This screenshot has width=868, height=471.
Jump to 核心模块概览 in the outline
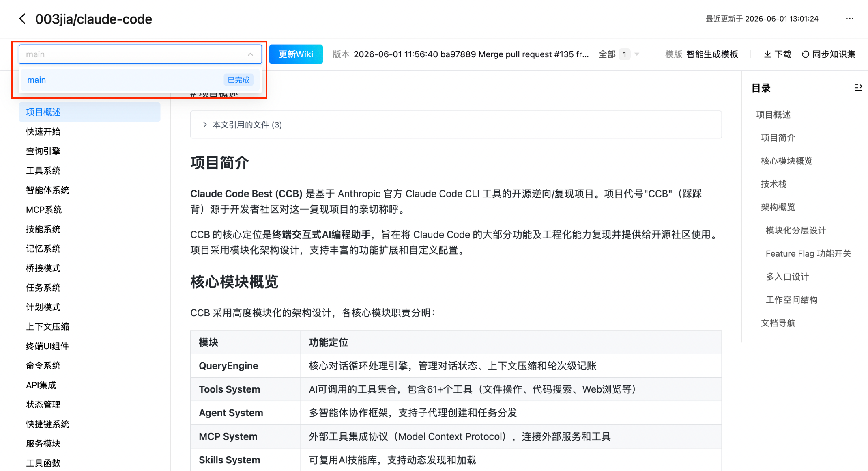(x=786, y=161)
